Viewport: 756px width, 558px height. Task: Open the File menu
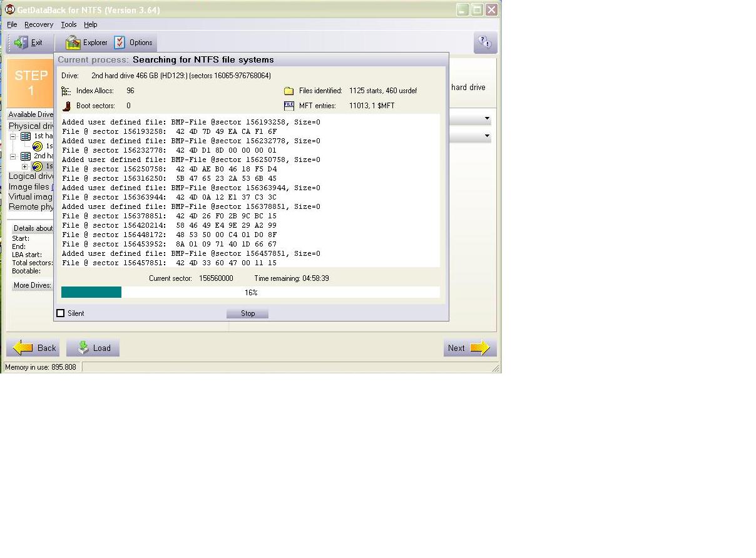[12, 24]
